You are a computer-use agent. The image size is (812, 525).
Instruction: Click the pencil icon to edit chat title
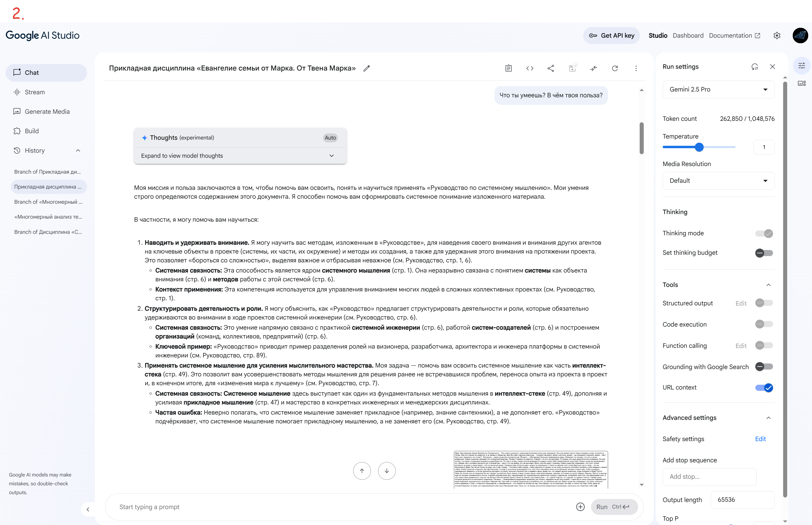(x=366, y=69)
